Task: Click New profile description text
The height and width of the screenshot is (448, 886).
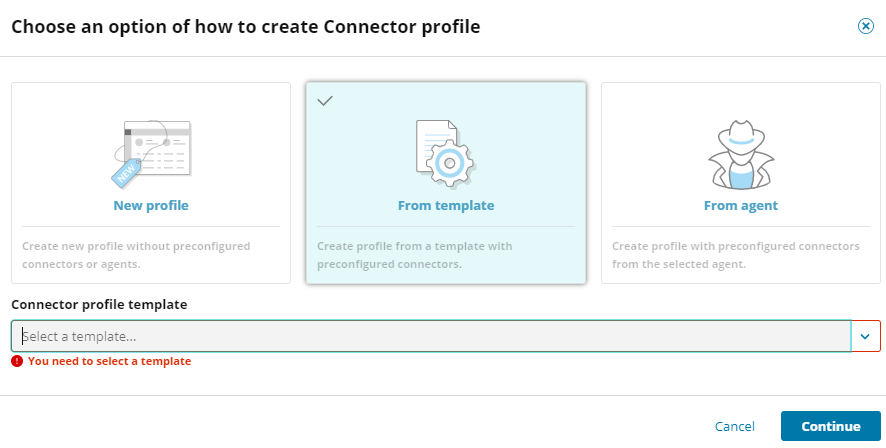Action: point(136,254)
